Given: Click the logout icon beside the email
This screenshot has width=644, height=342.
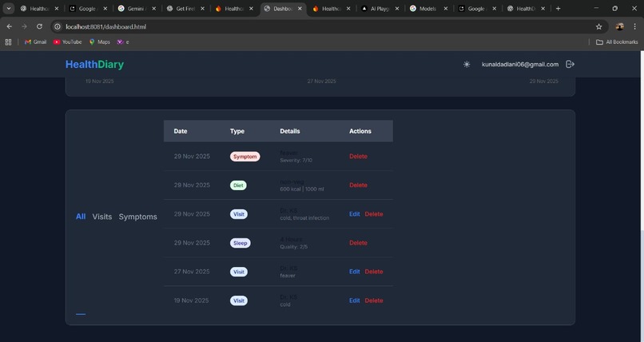Looking at the screenshot, I should [570, 64].
